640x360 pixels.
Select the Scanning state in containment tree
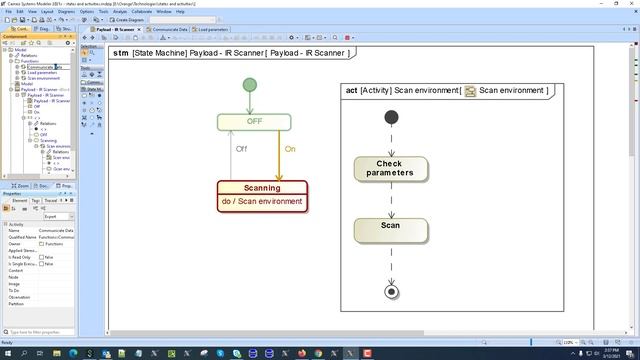[48, 140]
